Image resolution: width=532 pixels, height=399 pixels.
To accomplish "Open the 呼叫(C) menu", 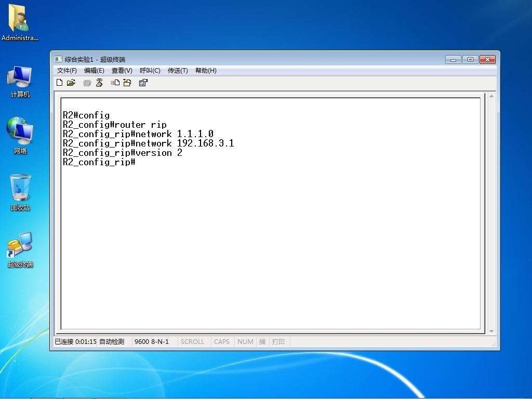I will click(x=150, y=71).
